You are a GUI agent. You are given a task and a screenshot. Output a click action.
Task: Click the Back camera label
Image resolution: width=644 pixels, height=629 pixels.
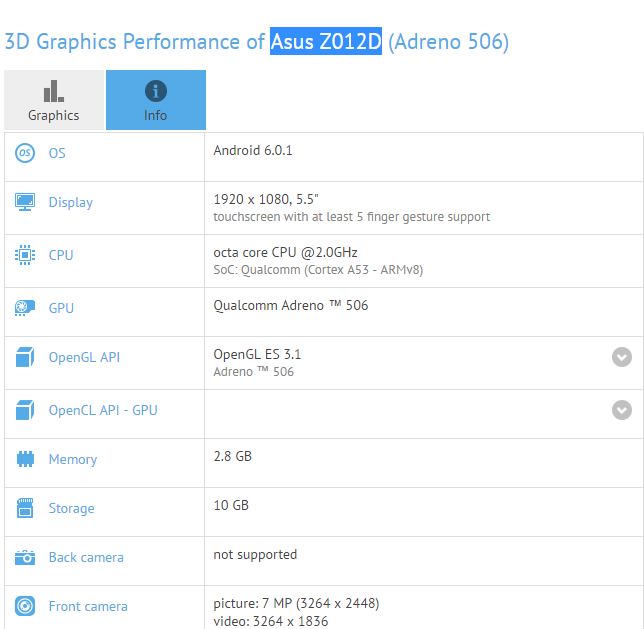pos(86,557)
